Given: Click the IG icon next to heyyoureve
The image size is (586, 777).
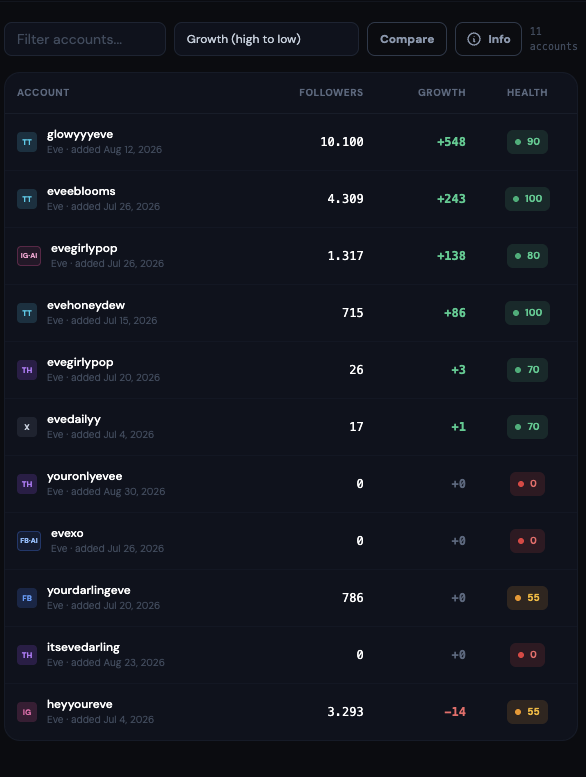Looking at the screenshot, I should [27, 712].
